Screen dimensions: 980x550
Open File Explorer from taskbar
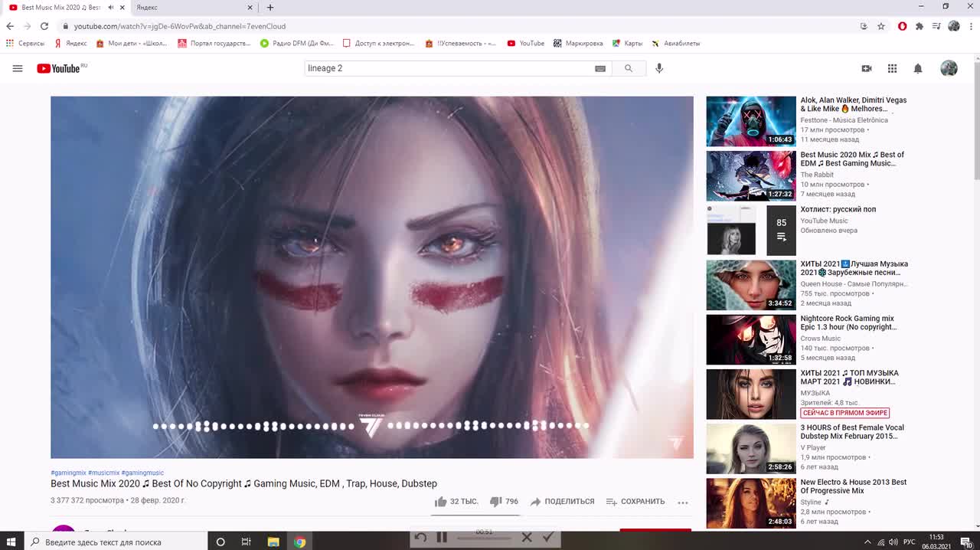pyautogui.click(x=273, y=542)
